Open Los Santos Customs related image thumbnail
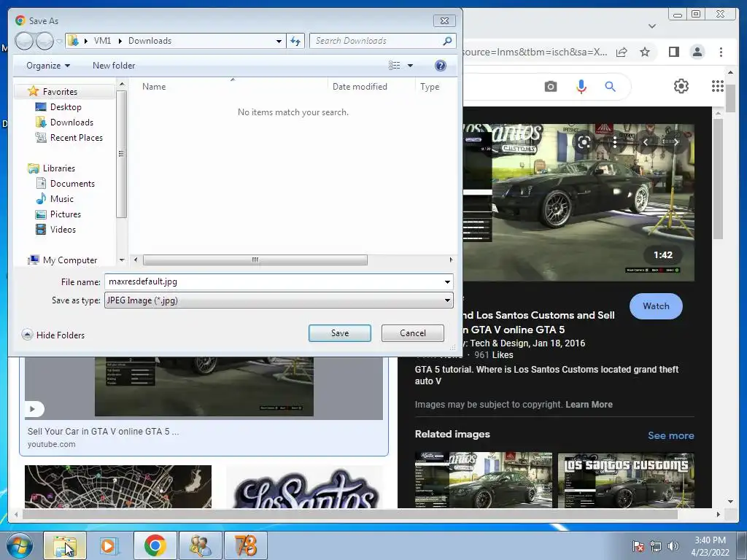Screen dimensions: 747x560 (626, 480)
